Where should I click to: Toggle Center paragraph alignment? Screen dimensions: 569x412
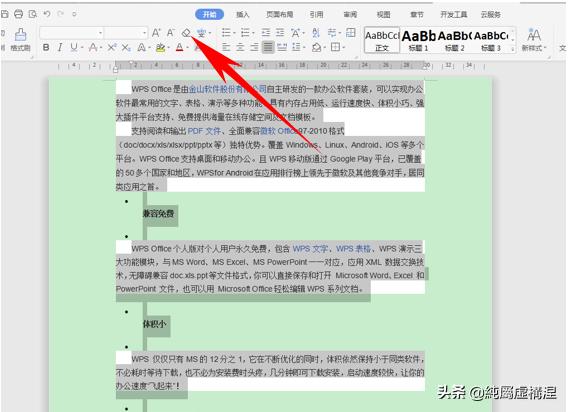[240, 47]
